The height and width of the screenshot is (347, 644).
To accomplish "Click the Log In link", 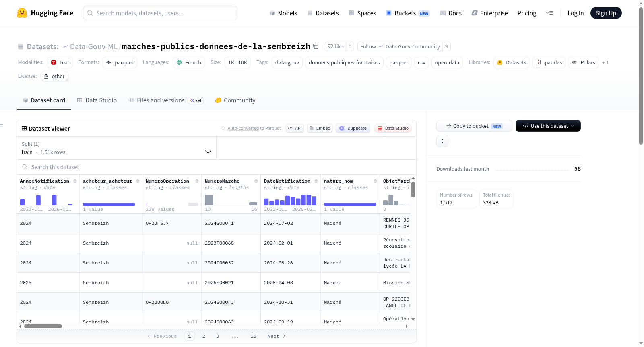I will coord(576,13).
